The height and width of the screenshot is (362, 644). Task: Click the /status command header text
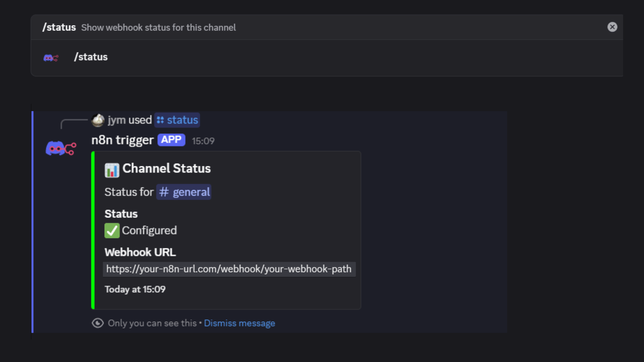click(59, 27)
